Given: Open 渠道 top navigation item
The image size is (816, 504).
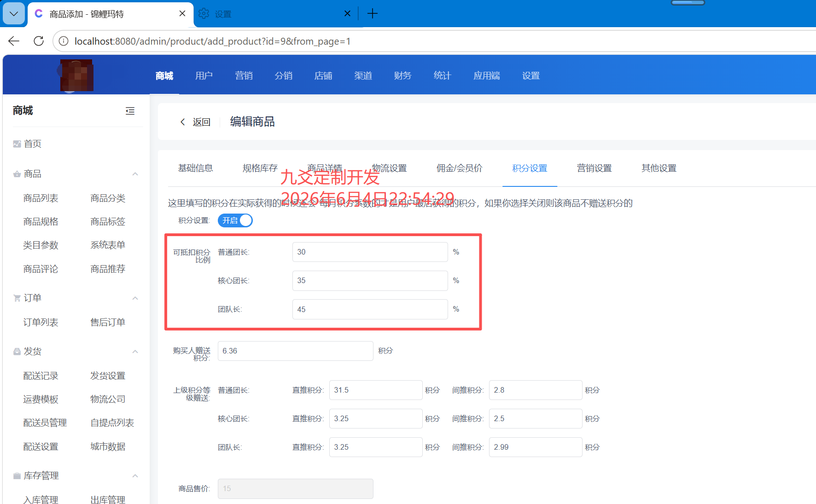Looking at the screenshot, I should pos(363,75).
